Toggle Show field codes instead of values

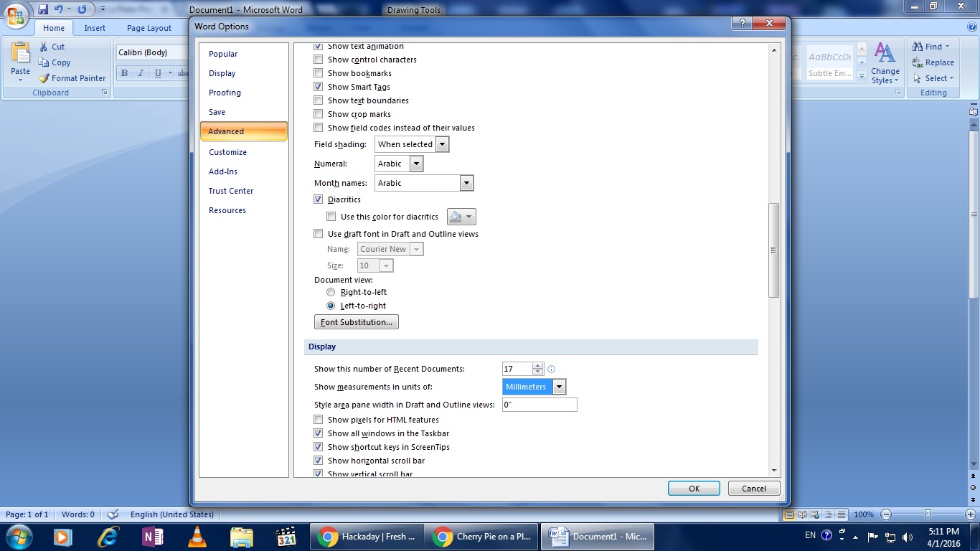click(319, 128)
